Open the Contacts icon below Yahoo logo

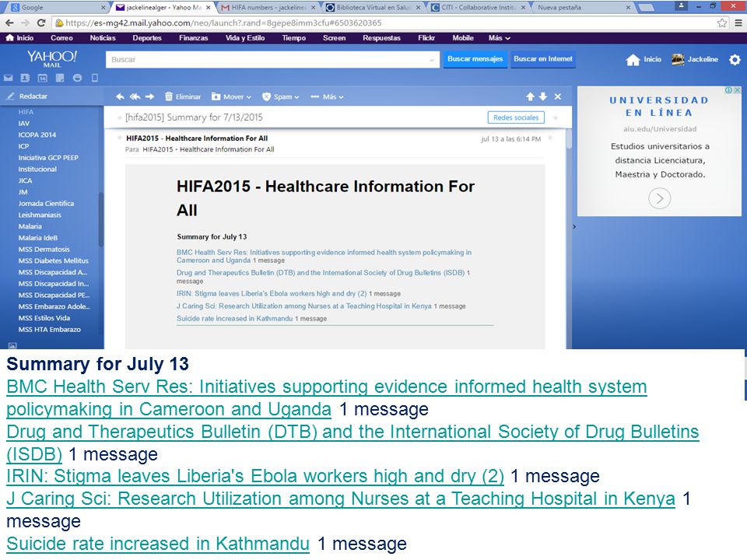click(25, 78)
